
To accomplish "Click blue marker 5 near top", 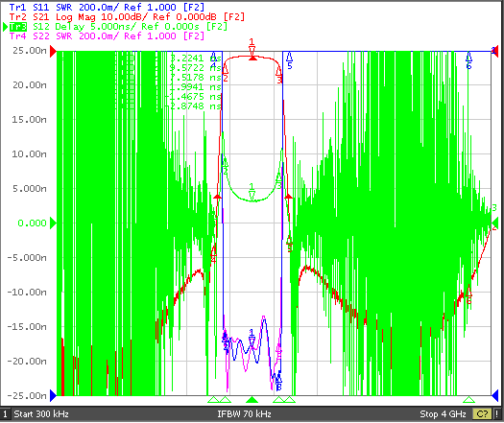I will click(289, 60).
